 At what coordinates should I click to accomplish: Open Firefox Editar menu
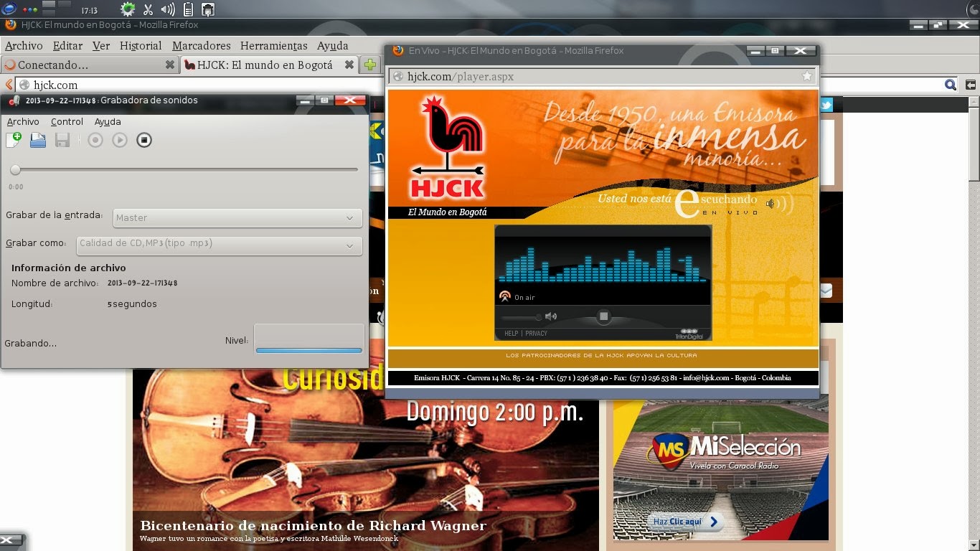click(x=67, y=45)
